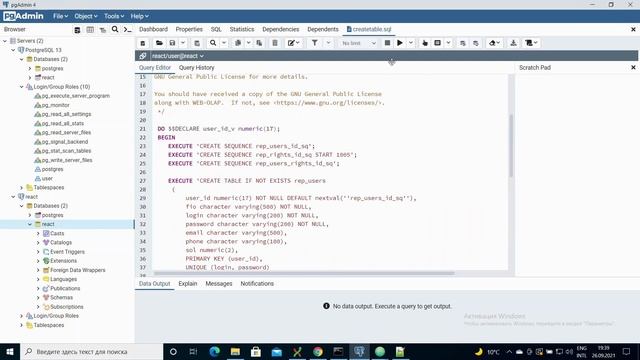This screenshot has width=640, height=360.
Task: Close the Scratch Pad panel
Action: (633, 67)
